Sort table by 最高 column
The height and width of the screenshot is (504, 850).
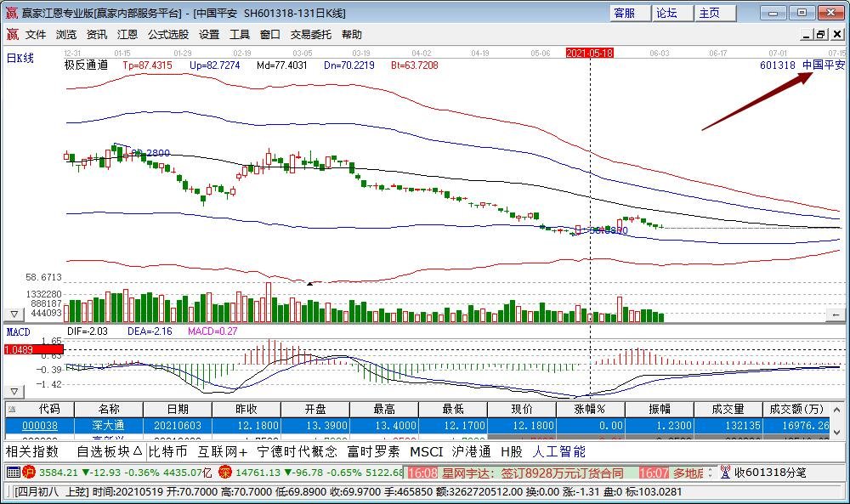384,409
